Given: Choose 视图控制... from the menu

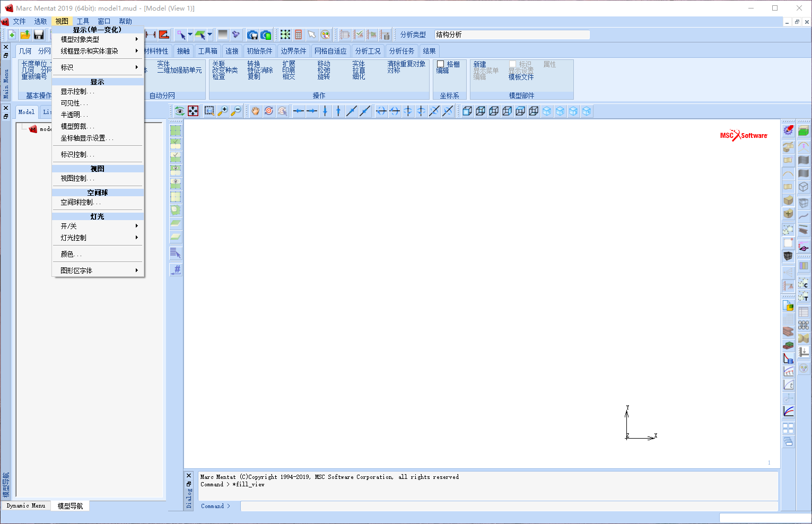Looking at the screenshot, I should [x=98, y=178].
